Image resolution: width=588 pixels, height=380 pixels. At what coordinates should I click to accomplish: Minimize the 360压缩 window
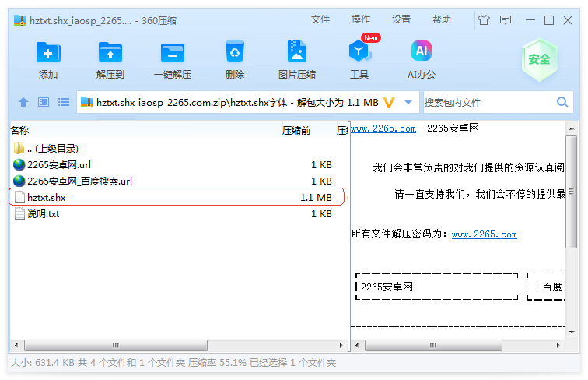point(530,20)
